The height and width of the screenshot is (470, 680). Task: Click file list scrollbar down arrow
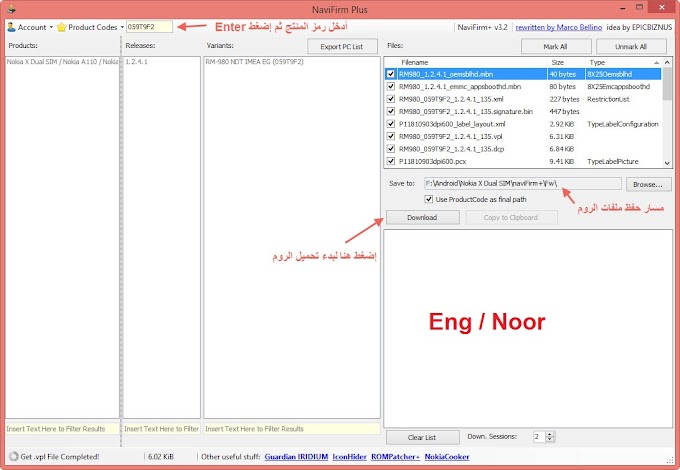click(667, 163)
